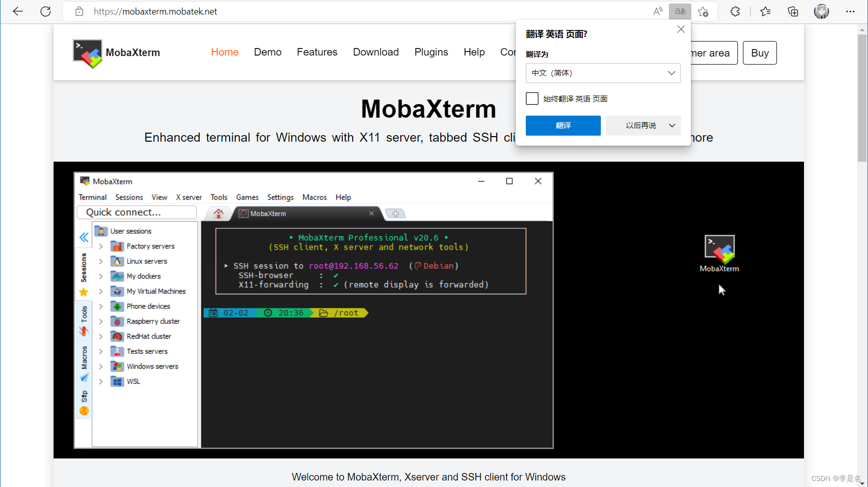Go to the Features page
The height and width of the screenshot is (487, 868).
[x=317, y=52]
